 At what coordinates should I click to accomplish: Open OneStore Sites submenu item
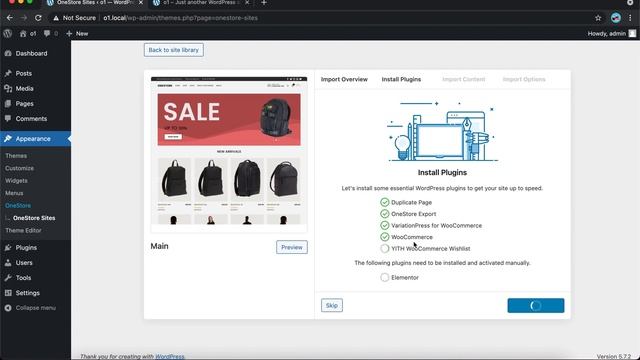(x=34, y=218)
